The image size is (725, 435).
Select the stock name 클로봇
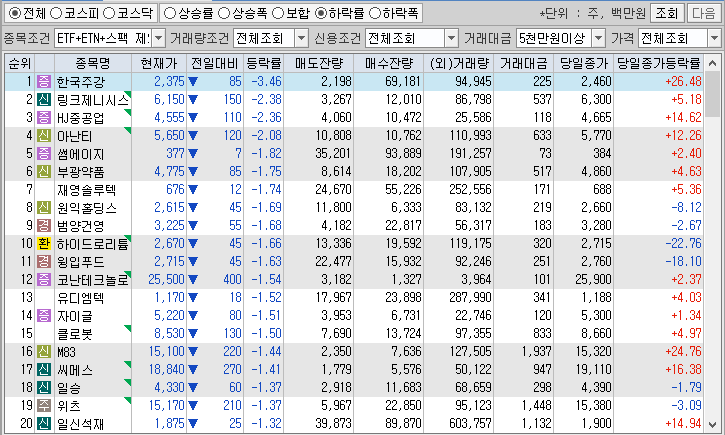click(75, 334)
